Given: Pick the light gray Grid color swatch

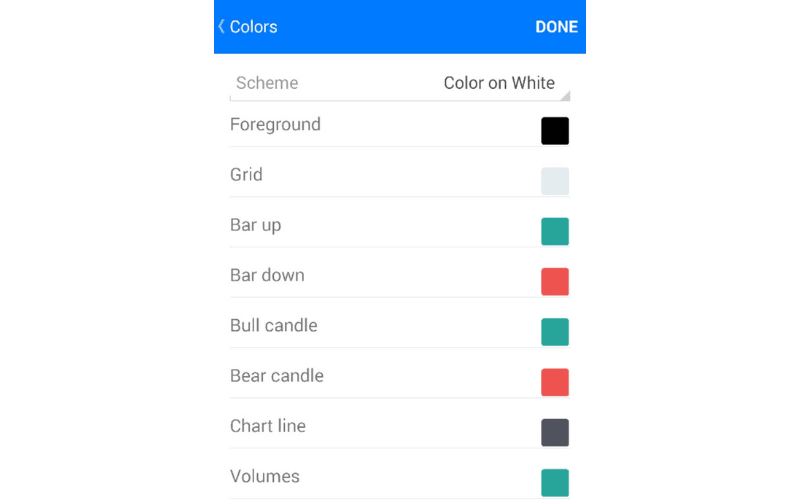Looking at the screenshot, I should [555, 181].
